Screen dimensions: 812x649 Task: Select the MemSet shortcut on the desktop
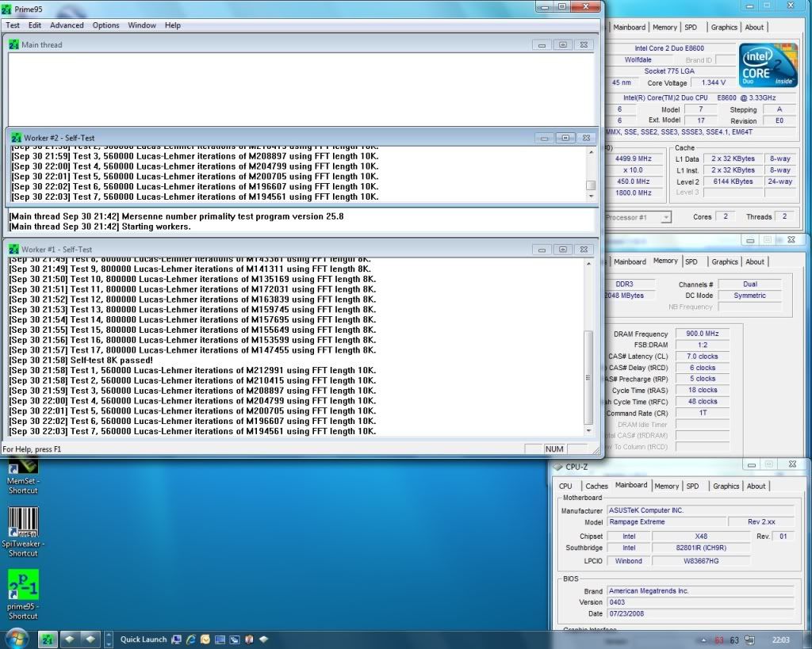pos(23,475)
